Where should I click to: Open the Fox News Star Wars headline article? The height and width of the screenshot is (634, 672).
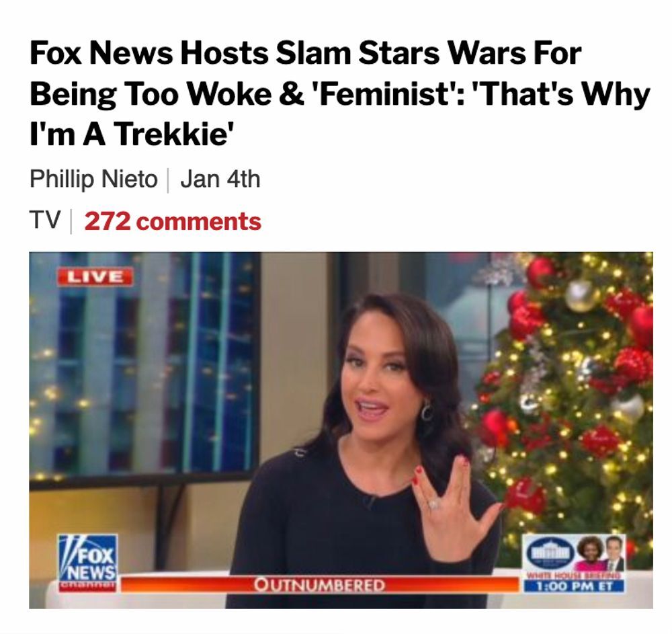339,93
